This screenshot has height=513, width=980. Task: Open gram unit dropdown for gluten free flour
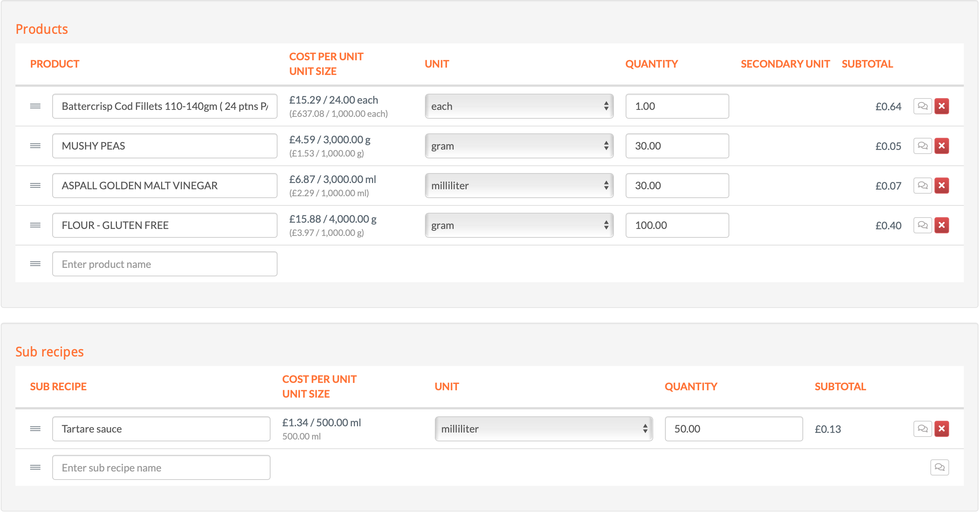[519, 225]
